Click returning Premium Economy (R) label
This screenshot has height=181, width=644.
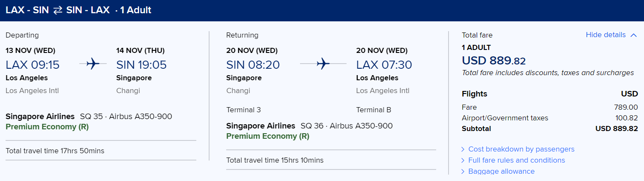pyautogui.click(x=268, y=136)
